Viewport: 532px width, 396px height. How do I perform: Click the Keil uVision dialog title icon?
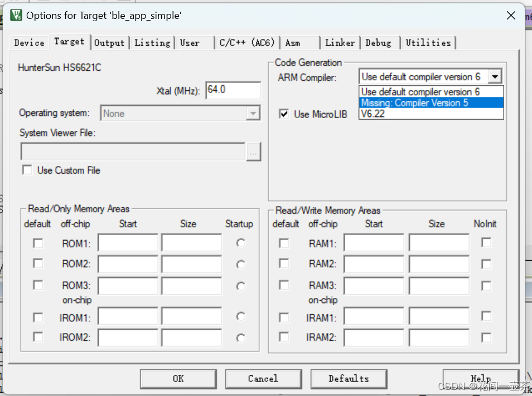coord(16,15)
